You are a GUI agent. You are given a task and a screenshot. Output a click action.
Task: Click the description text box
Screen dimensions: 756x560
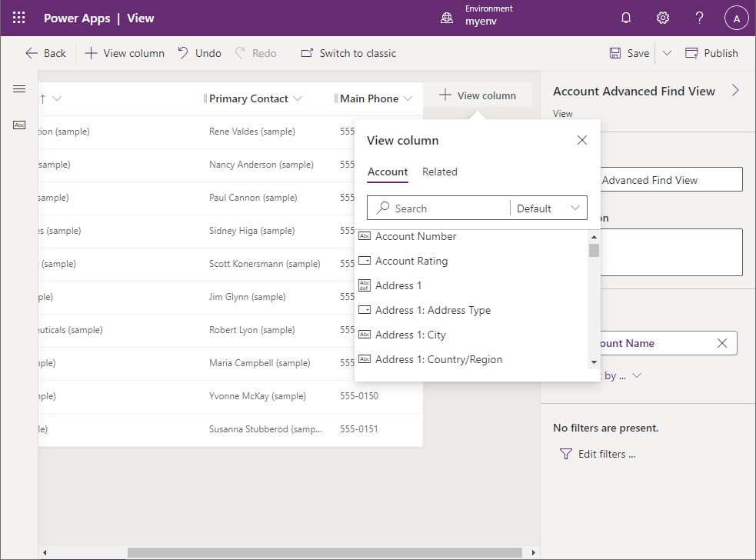tap(671, 252)
